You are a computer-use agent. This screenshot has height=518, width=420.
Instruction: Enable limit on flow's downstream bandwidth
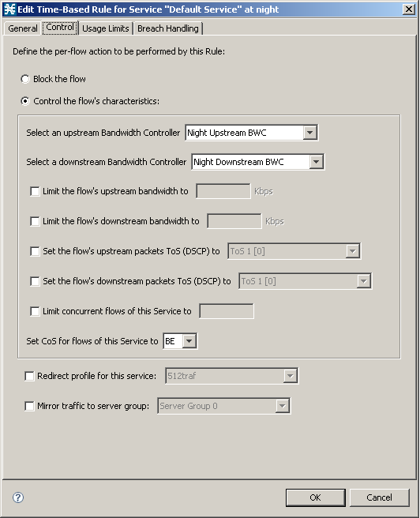pyautogui.click(x=35, y=221)
